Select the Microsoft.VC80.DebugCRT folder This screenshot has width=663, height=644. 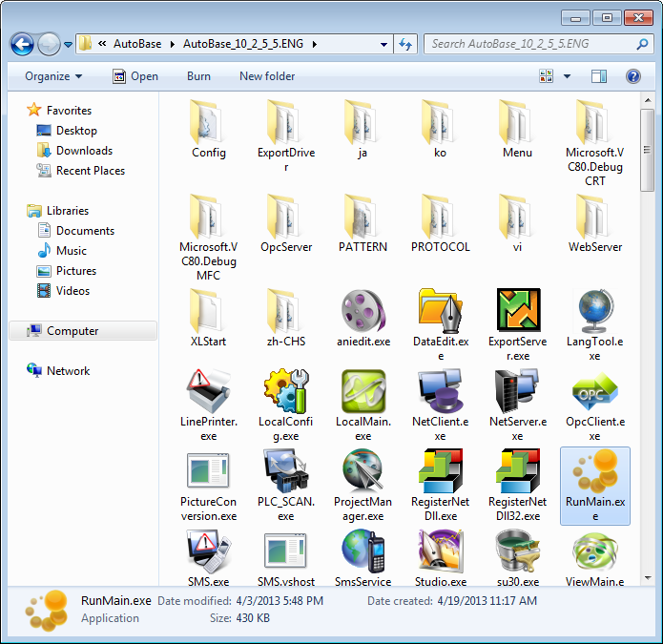click(x=595, y=143)
